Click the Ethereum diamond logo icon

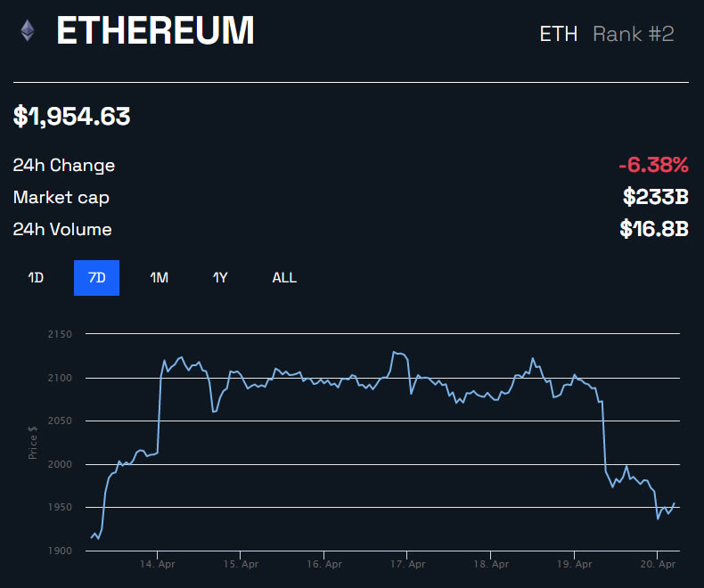coord(29,30)
